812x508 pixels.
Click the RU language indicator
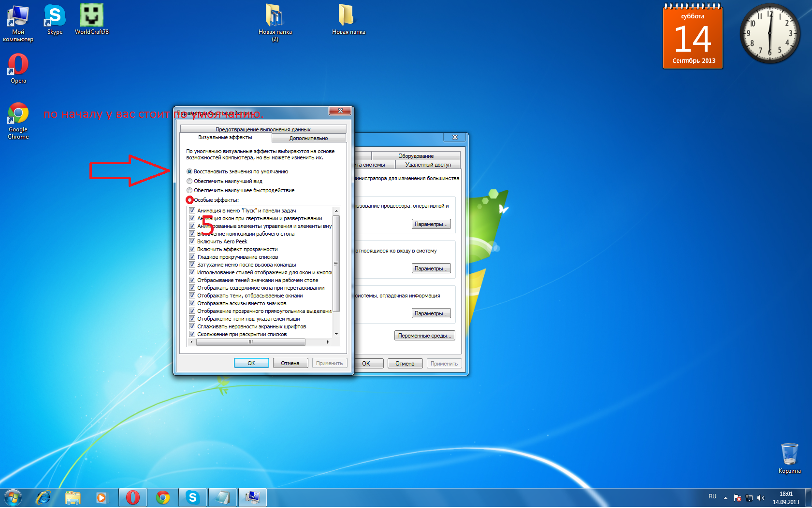(712, 496)
